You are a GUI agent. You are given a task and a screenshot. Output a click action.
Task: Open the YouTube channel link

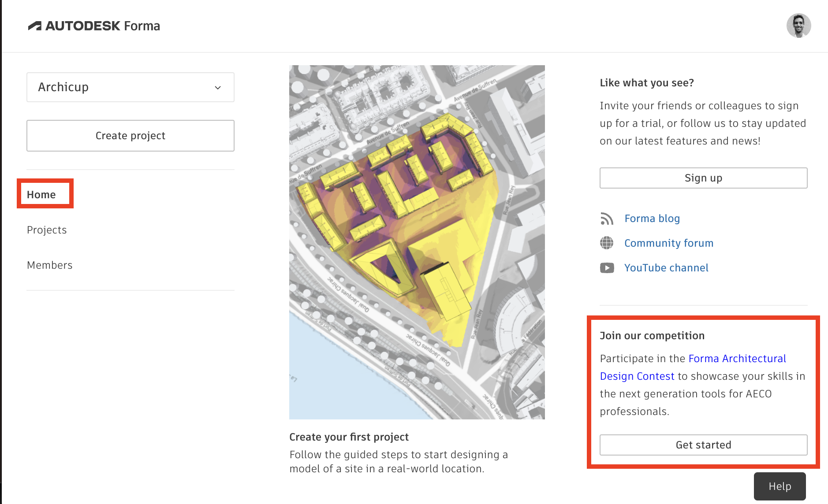[666, 268]
